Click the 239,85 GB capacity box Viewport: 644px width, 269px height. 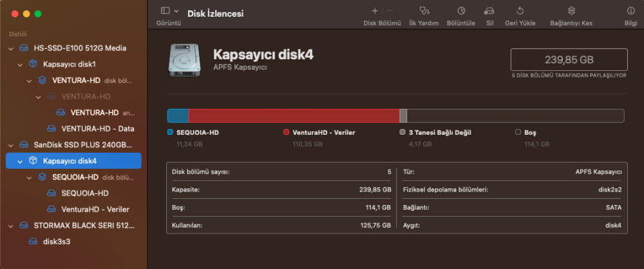point(569,59)
